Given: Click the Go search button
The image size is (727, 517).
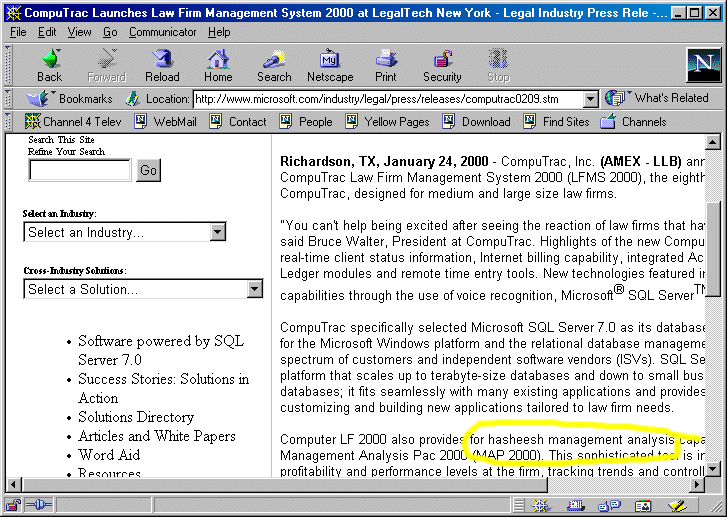Looking at the screenshot, I should [148, 170].
